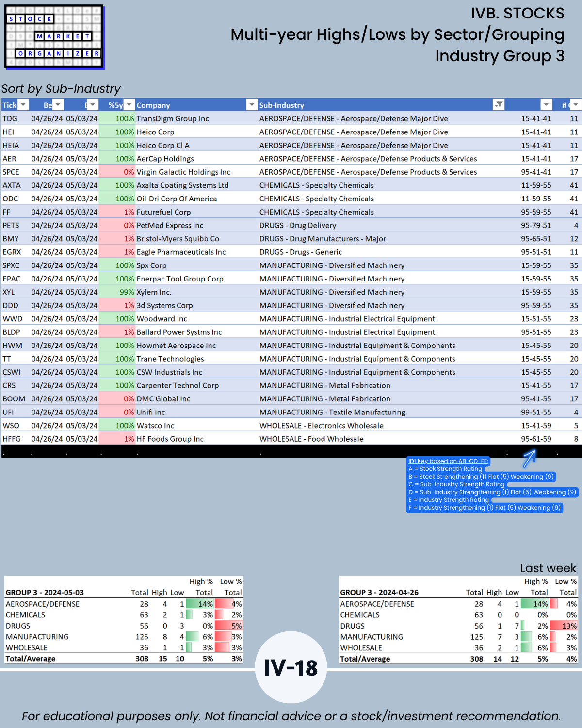The image size is (582, 728).
Task: Click the GROUP 3 - 2024-04-26 summary header
Action: point(379,593)
